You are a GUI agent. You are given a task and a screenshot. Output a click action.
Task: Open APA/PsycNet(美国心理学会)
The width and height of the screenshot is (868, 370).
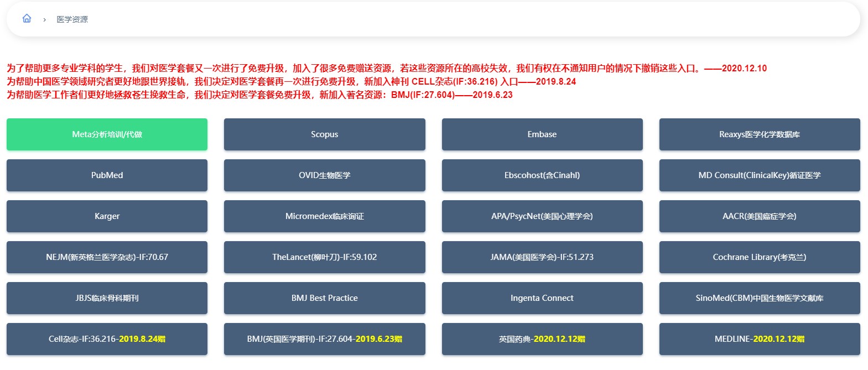[x=542, y=216]
